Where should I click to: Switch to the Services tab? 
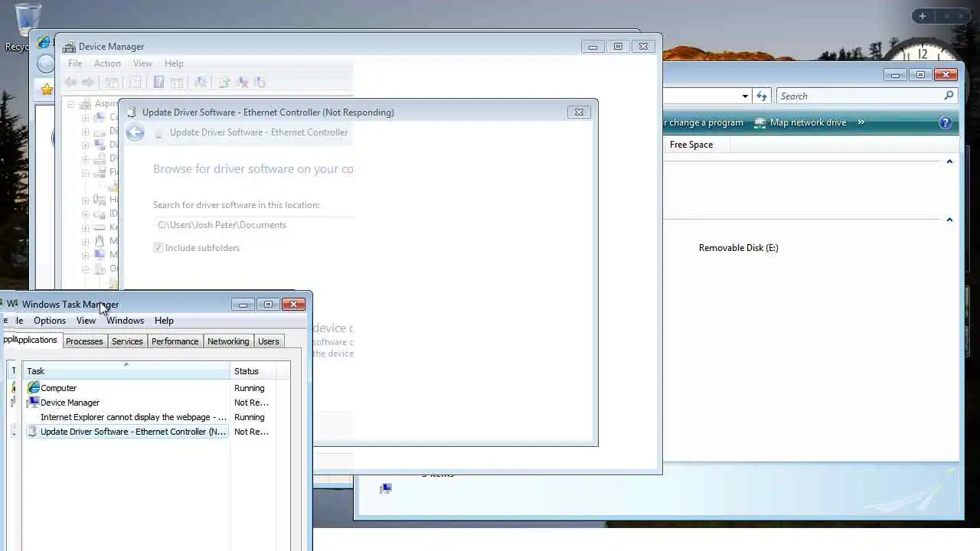point(127,341)
